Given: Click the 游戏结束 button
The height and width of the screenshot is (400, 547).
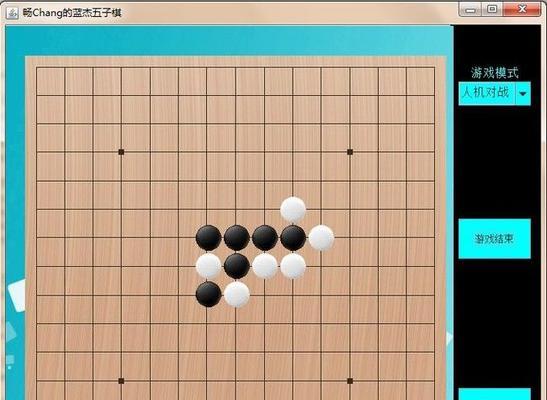Looking at the screenshot, I should coord(494,239).
